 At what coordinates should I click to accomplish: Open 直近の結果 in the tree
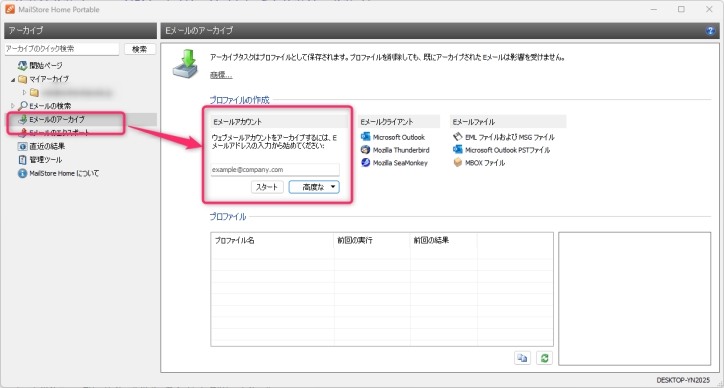click(47, 146)
